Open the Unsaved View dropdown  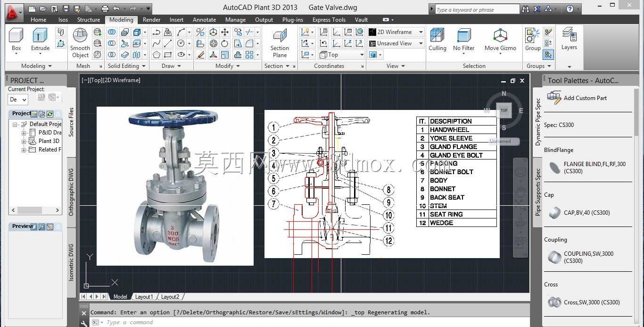pyautogui.click(x=396, y=43)
